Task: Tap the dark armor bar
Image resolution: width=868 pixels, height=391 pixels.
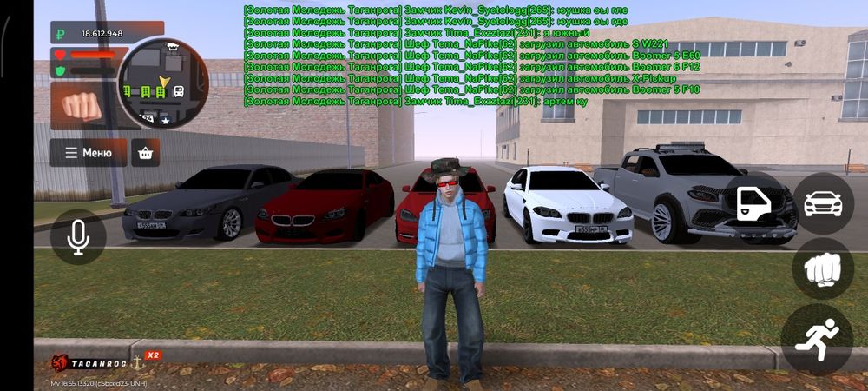Action: click(x=93, y=71)
